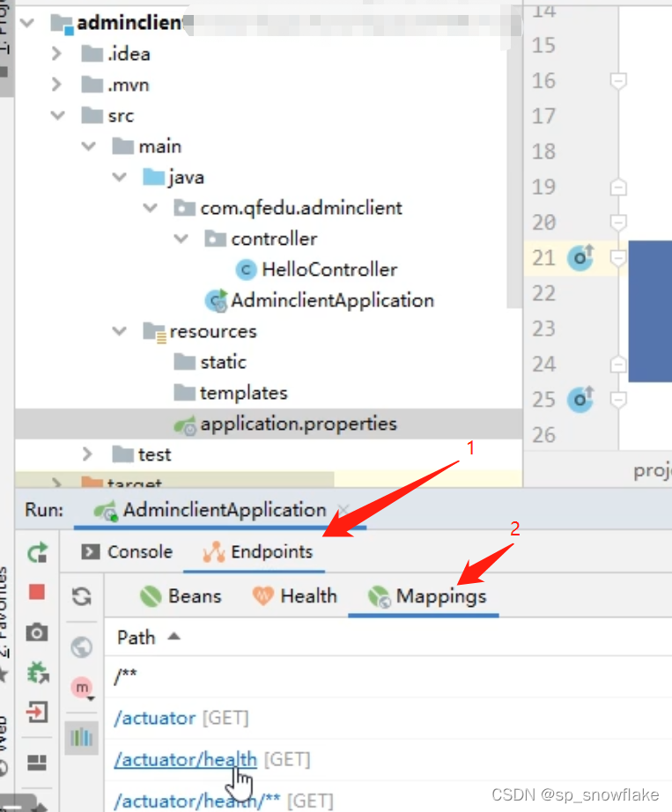
Task: Click the red exit arrow icon
Action: pyautogui.click(x=37, y=712)
